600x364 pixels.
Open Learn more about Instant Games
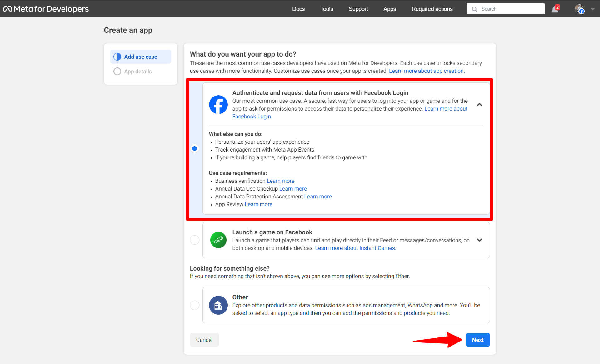pyautogui.click(x=355, y=248)
